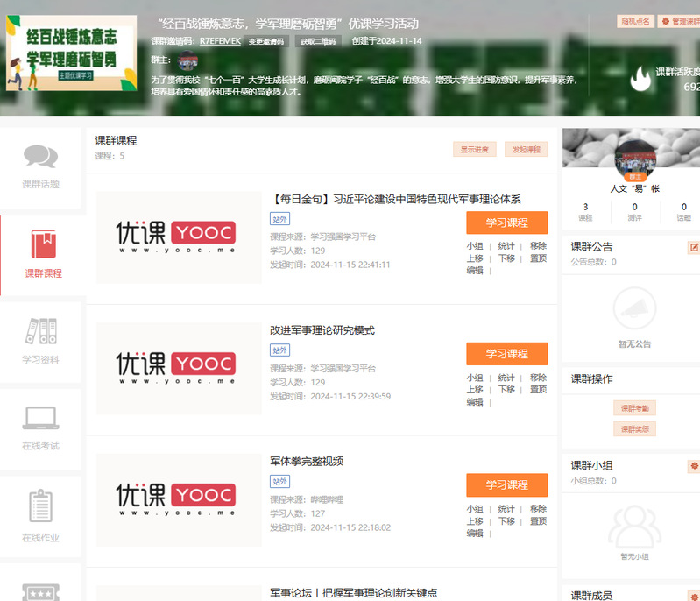Click 上移 link for 改进军事理论研究模式

475,390
